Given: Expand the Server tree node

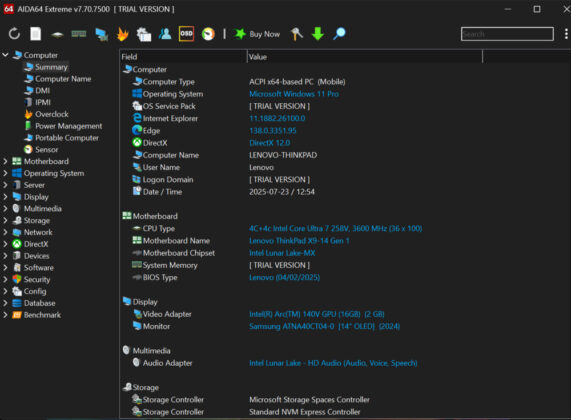Looking at the screenshot, I should click(x=5, y=185).
